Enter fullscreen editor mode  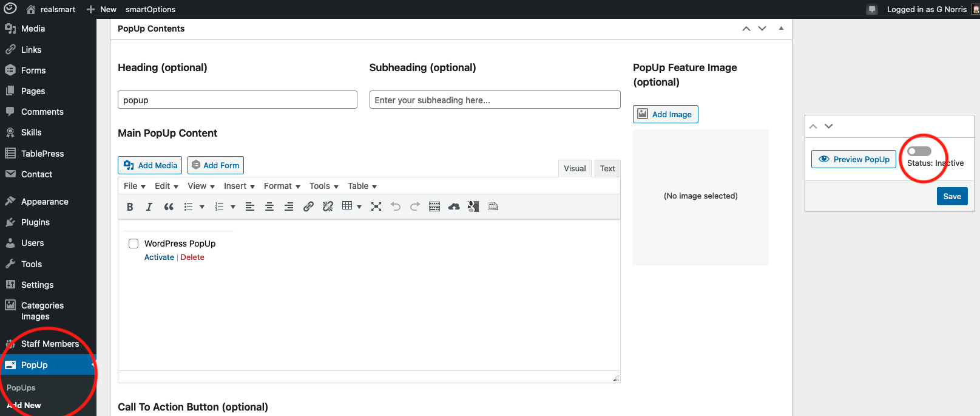pos(376,207)
